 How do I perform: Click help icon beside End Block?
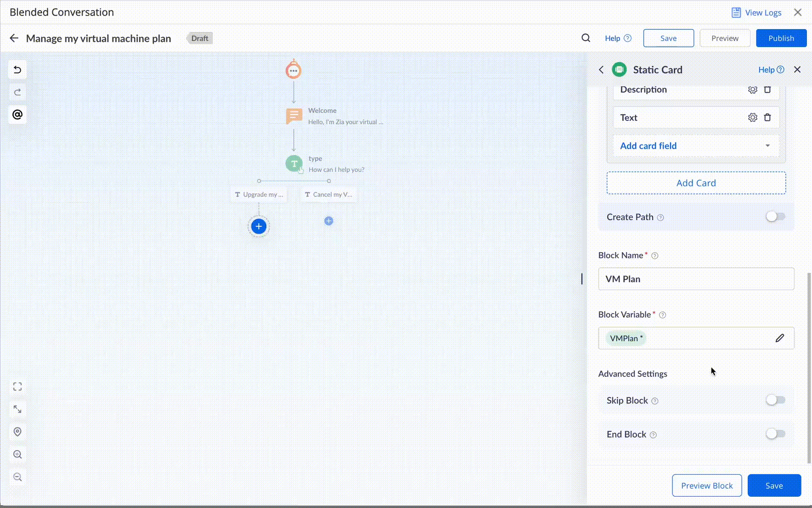tap(653, 435)
